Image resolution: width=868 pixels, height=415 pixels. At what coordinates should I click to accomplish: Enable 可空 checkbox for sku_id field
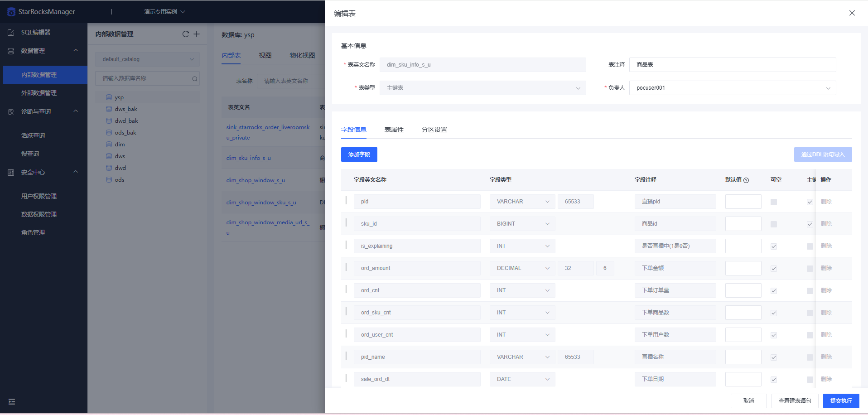pyautogui.click(x=773, y=224)
